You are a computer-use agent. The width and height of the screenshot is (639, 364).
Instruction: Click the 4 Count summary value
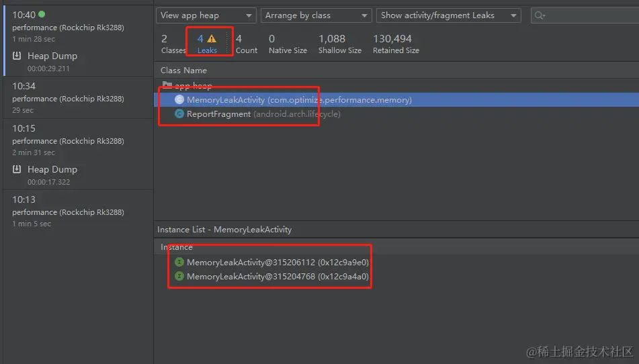[247, 44]
